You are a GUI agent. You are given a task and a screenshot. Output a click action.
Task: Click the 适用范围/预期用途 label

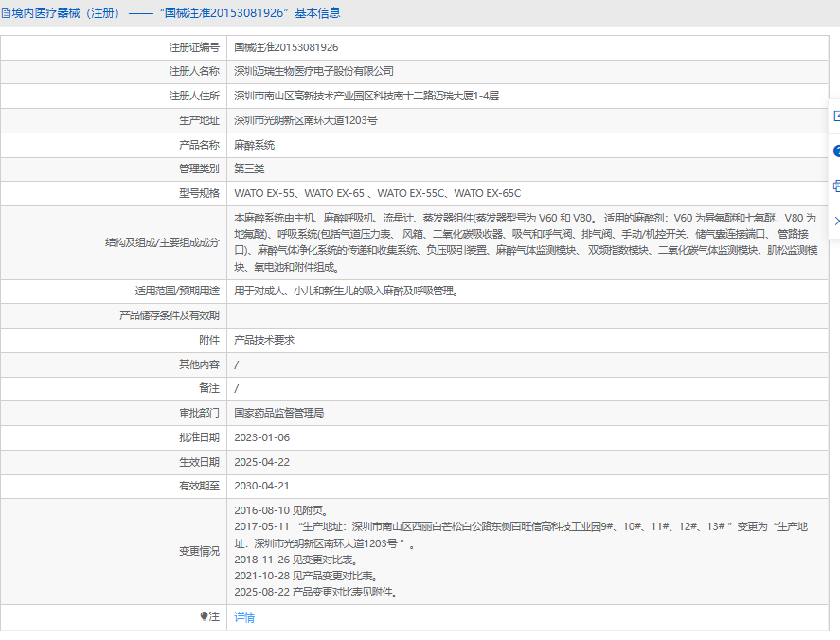(x=177, y=291)
